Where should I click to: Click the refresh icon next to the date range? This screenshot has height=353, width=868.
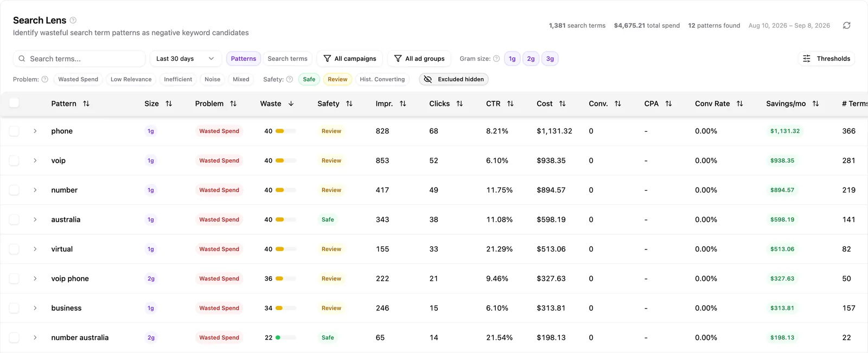point(846,25)
